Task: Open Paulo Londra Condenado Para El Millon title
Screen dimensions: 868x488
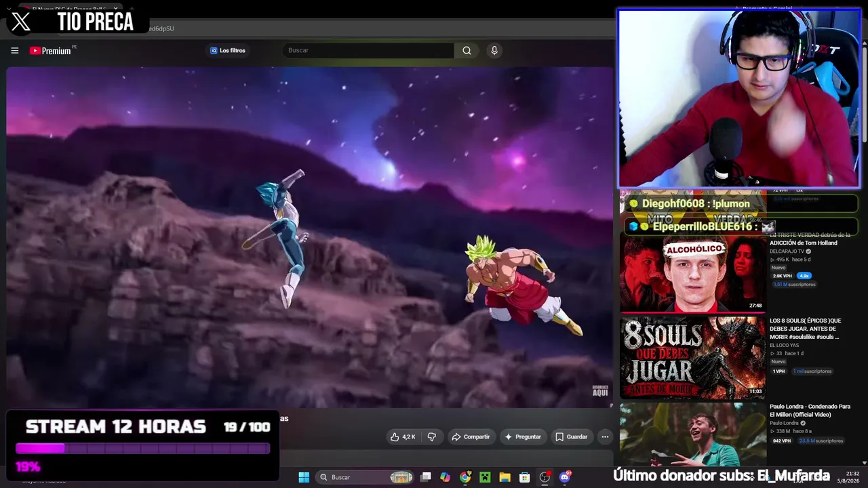Action: click(x=810, y=411)
